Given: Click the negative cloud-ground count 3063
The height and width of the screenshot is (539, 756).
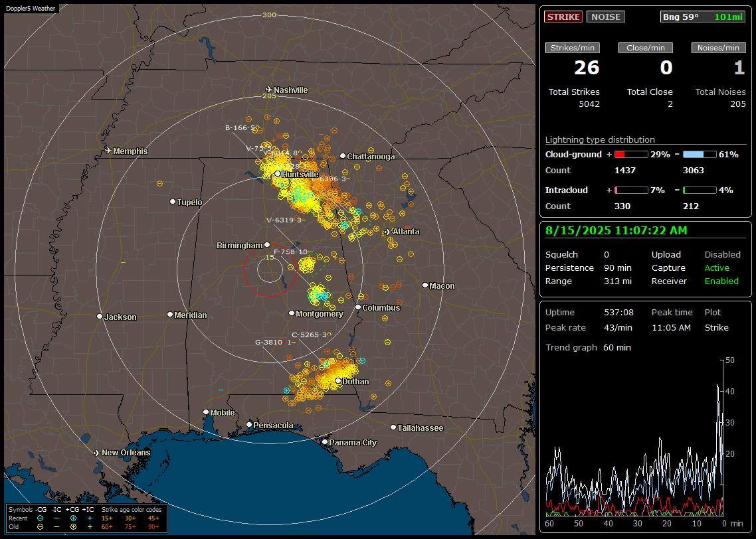Looking at the screenshot, I should [x=694, y=171].
